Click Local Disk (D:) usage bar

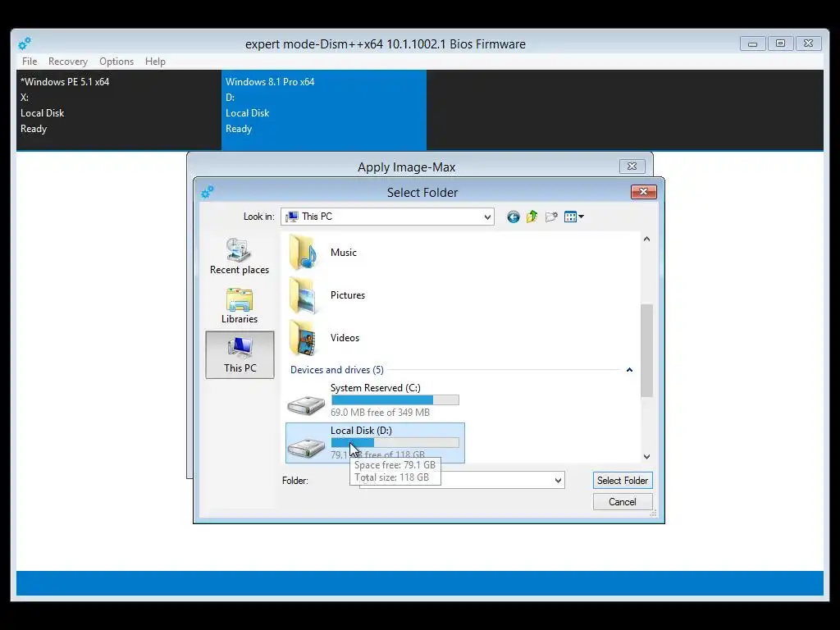395,442
